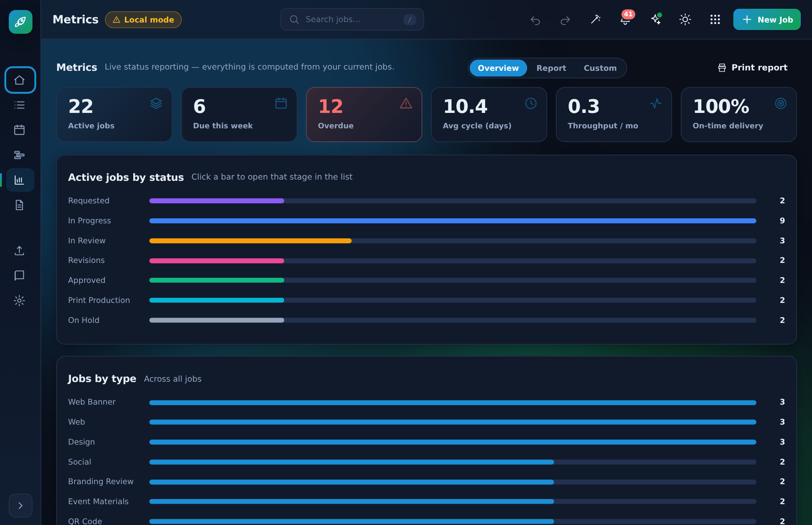Click the blue In Progress status bar

tap(453, 221)
